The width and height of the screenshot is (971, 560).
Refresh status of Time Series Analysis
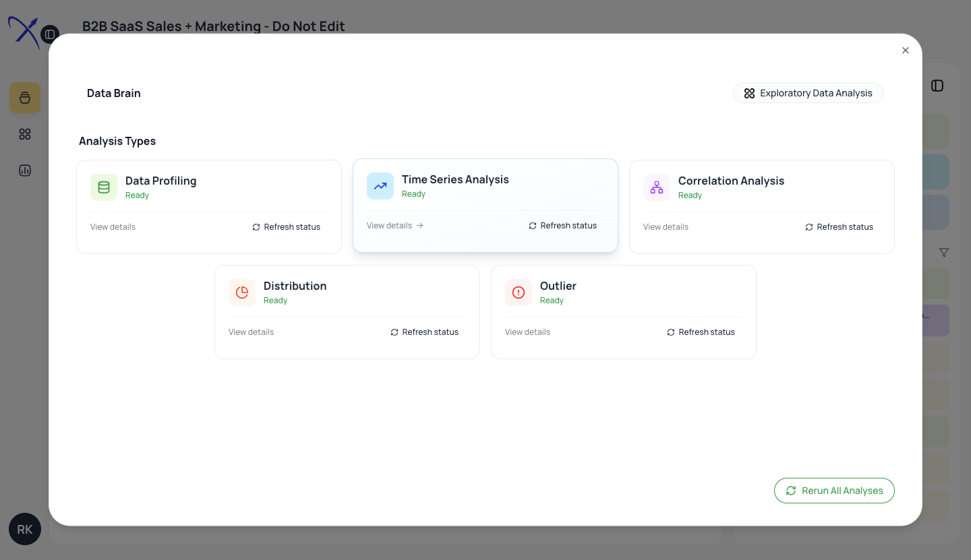click(x=562, y=226)
